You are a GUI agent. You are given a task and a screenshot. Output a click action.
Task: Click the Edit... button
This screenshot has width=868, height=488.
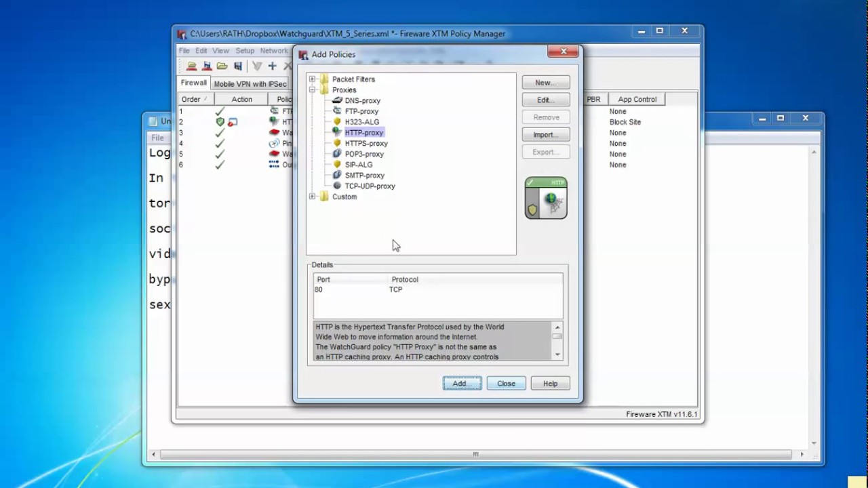pyautogui.click(x=546, y=100)
